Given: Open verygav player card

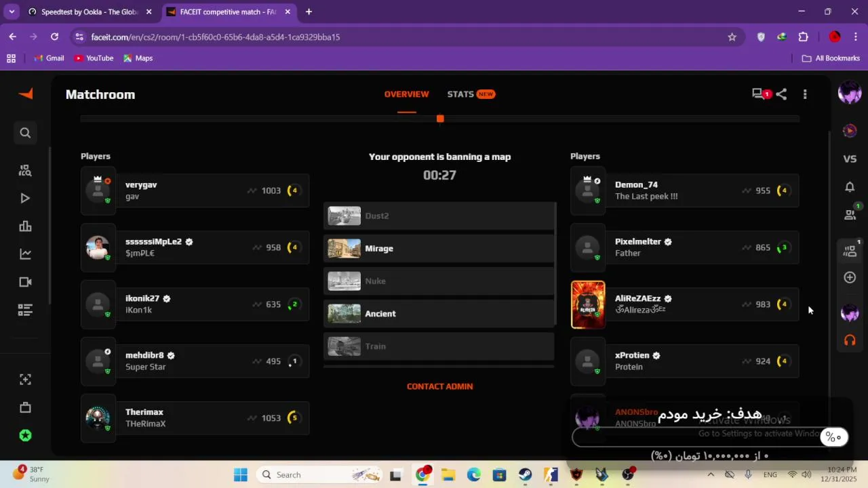Looking at the screenshot, I should click(195, 190).
